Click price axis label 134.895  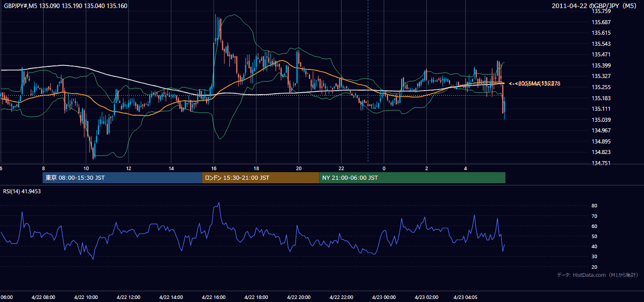coord(601,141)
